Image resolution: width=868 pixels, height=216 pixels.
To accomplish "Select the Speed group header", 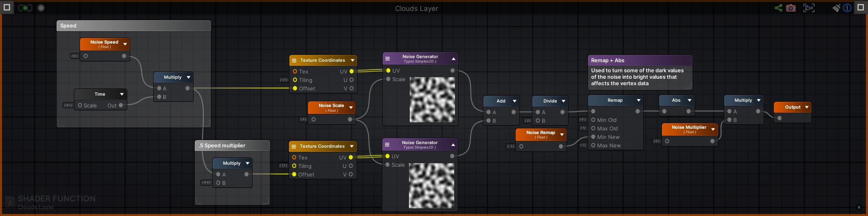I will (133, 25).
